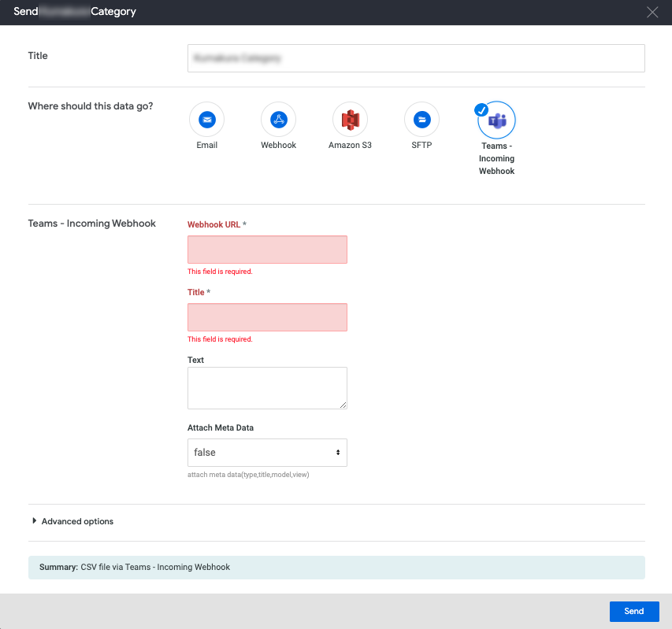Select the Email destination icon
The image size is (672, 629).
207,120
